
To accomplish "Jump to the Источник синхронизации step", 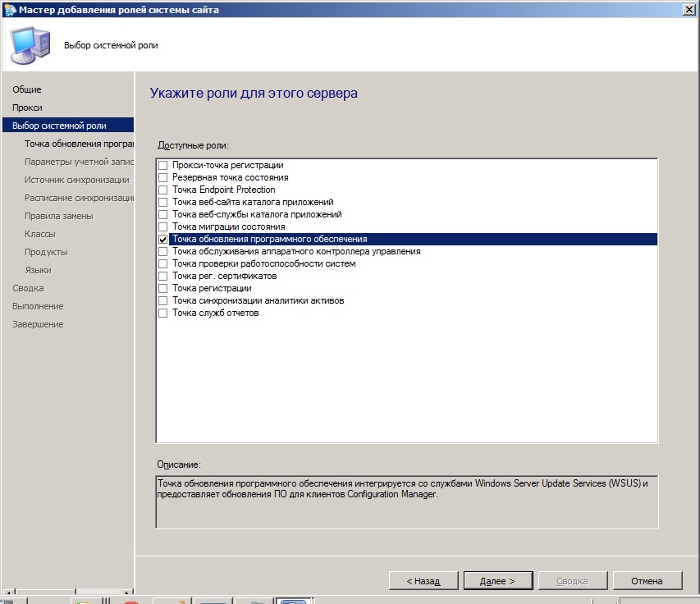I will [x=77, y=180].
